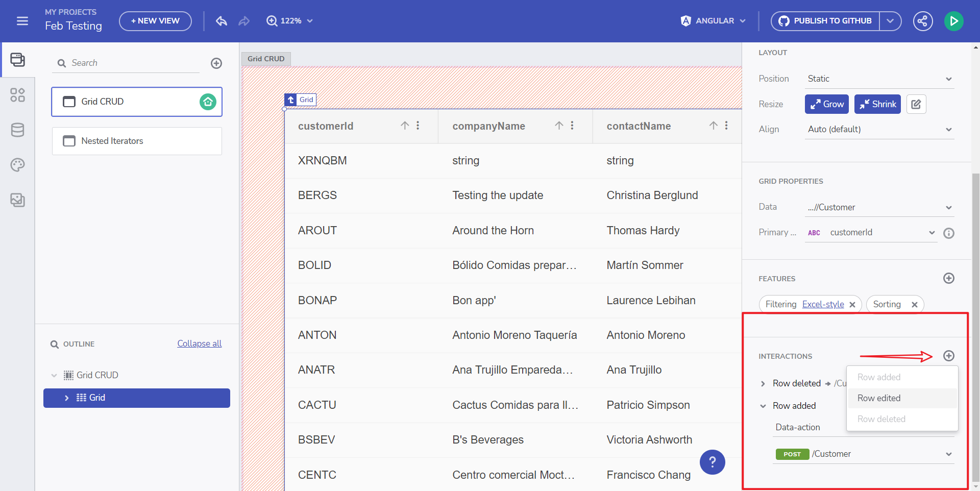Open the hamburger main menu
This screenshot has width=980, height=491.
tap(22, 21)
